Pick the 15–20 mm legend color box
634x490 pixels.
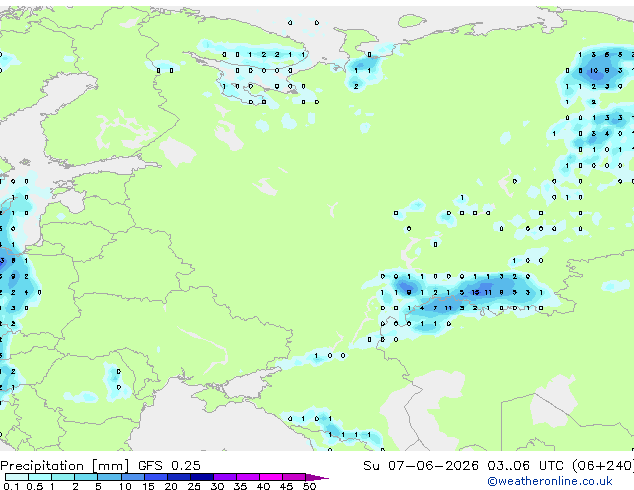(x=156, y=477)
